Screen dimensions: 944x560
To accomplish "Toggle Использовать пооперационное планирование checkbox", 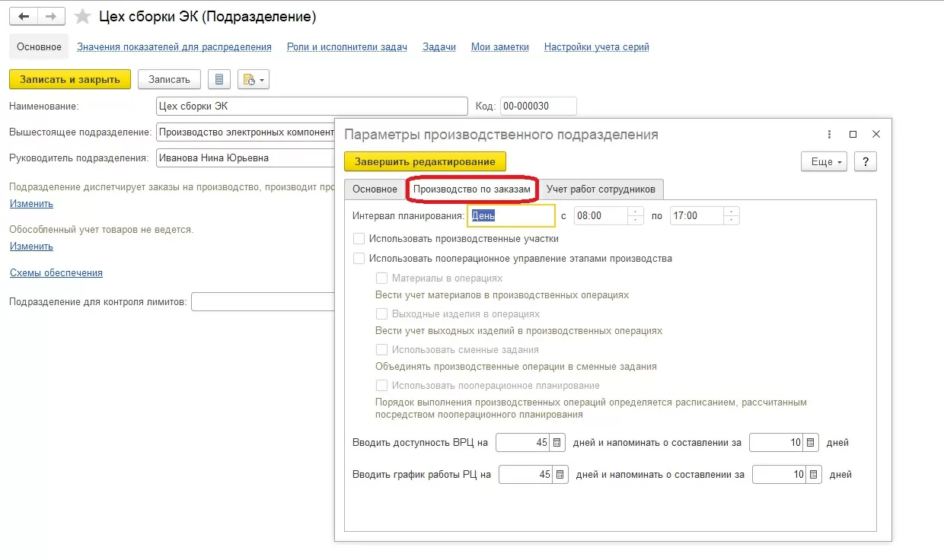I will [382, 385].
